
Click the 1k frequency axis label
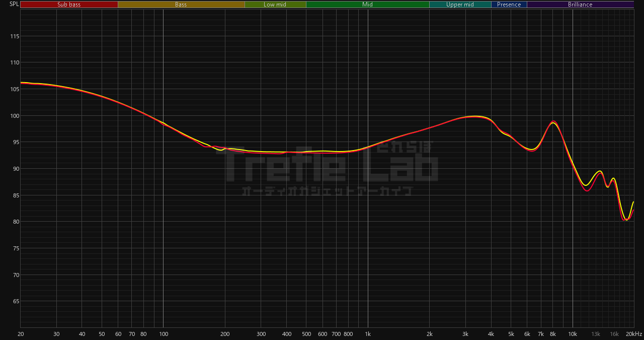368,334
